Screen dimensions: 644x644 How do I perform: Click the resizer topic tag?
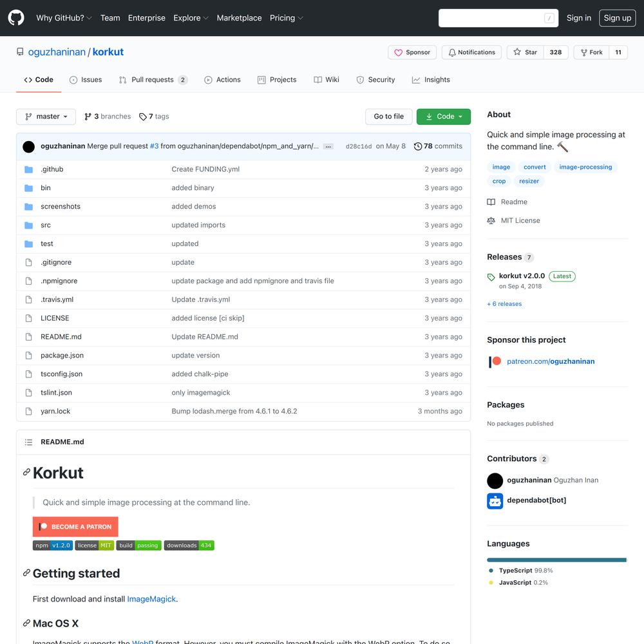pyautogui.click(x=529, y=181)
